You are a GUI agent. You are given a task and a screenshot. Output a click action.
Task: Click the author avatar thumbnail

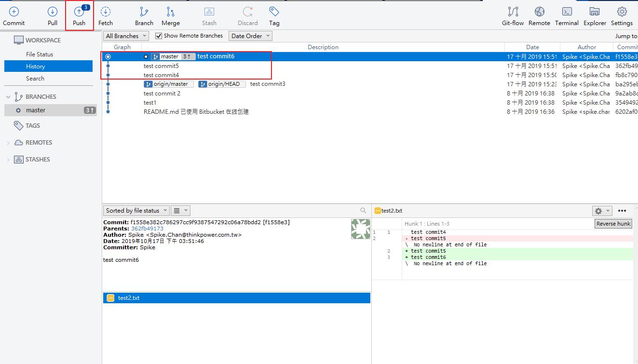[361, 229]
